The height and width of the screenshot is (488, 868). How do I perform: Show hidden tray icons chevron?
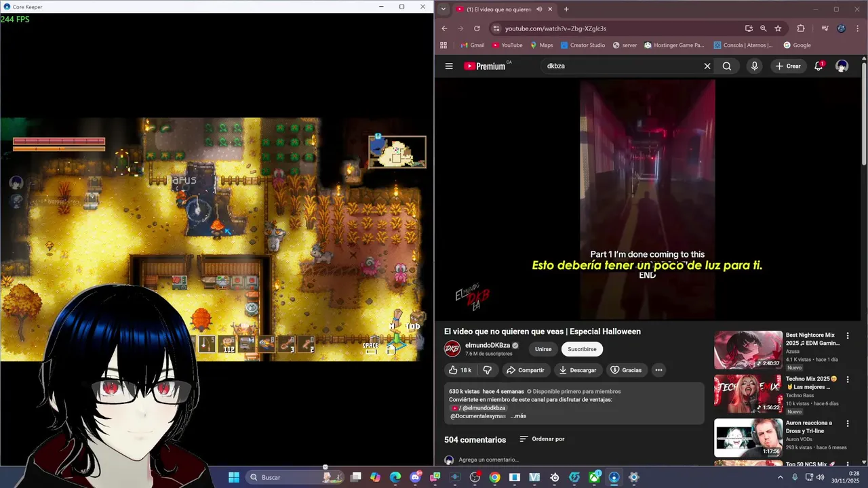[x=780, y=477]
